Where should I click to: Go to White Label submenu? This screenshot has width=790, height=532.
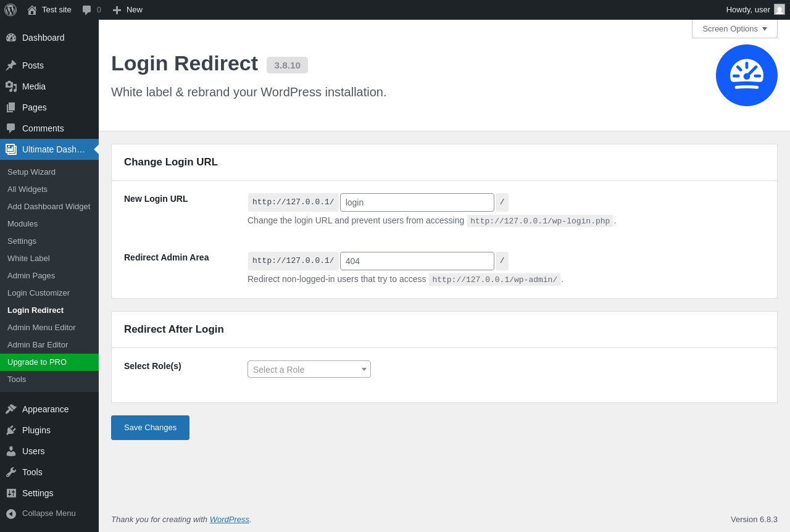pos(28,259)
